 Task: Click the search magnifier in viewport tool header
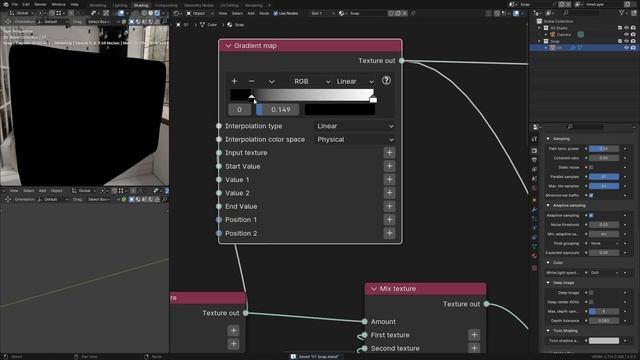click(165, 22)
